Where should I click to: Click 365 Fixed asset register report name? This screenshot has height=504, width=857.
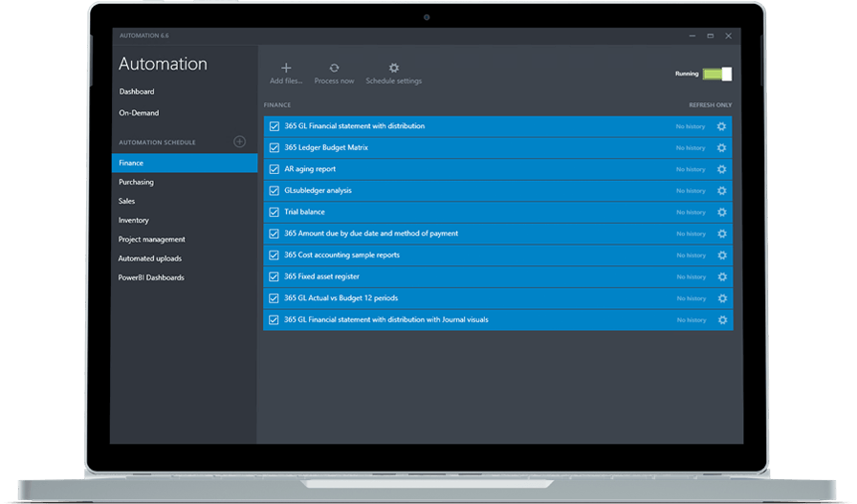click(x=321, y=276)
